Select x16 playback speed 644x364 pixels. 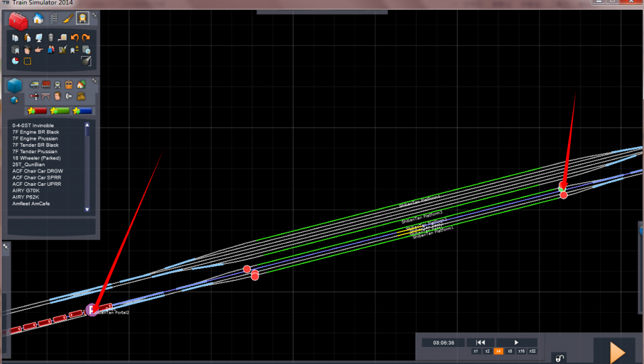(x=521, y=351)
